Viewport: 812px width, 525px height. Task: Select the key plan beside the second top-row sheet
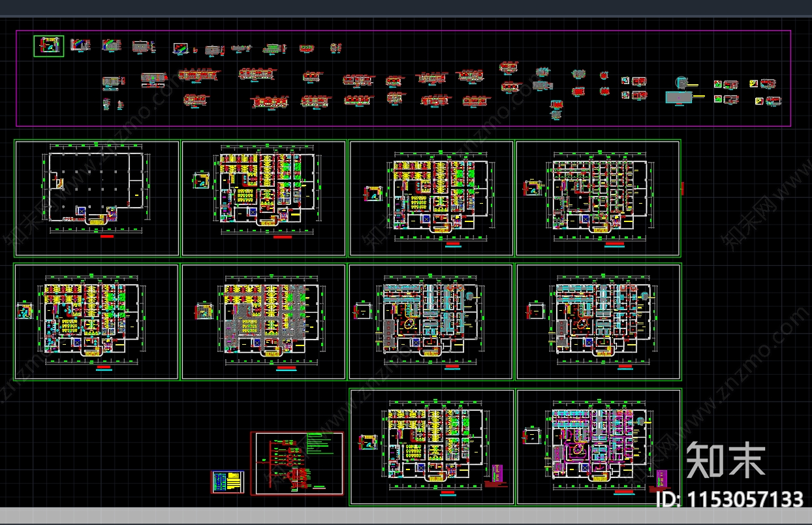tap(202, 180)
